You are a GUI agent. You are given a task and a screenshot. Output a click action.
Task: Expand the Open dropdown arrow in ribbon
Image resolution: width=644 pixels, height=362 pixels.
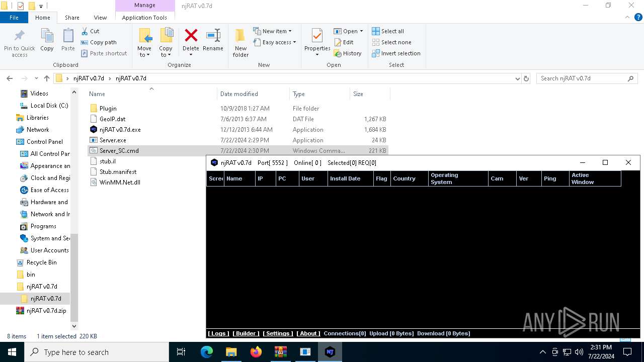coord(361,31)
